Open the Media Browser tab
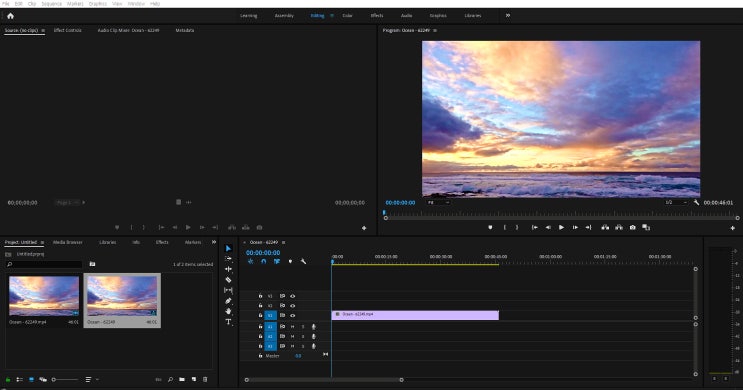The width and height of the screenshot is (743, 390). pos(67,242)
